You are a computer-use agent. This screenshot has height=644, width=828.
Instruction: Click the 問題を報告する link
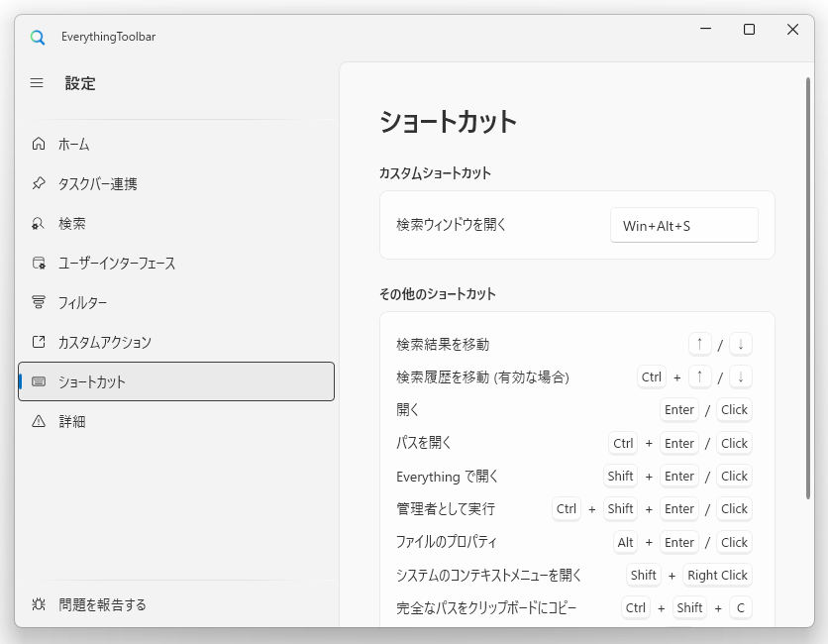[x=176, y=604]
